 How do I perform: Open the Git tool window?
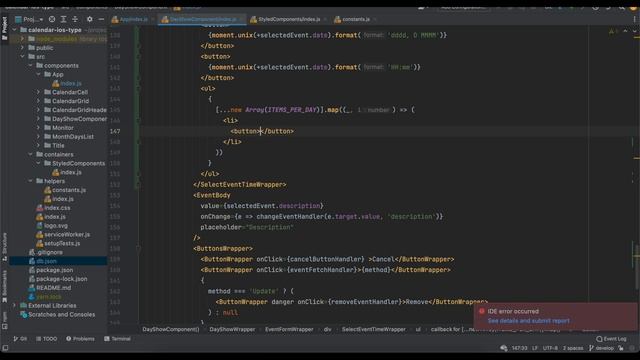20,339
